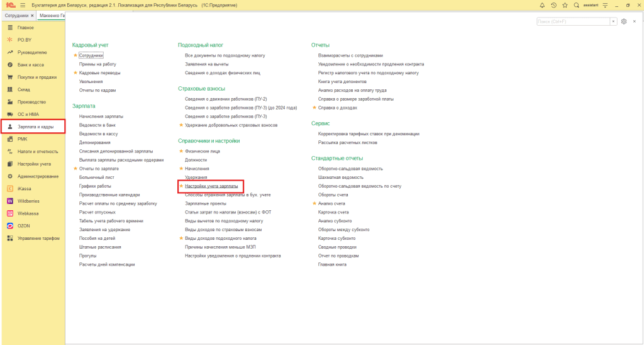This screenshot has width=644, height=345.
Task: Open Увольнения link
Action: tap(91, 81)
